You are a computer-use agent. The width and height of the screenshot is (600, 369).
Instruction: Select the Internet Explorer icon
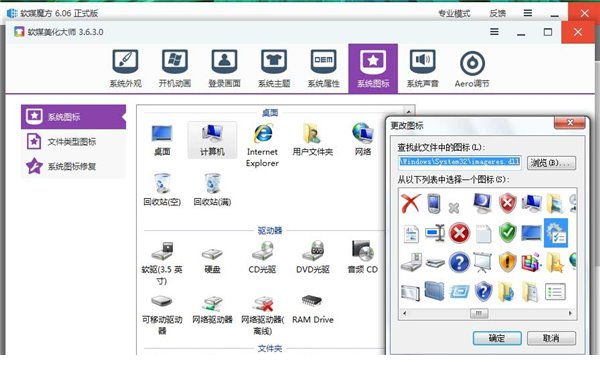(262, 145)
